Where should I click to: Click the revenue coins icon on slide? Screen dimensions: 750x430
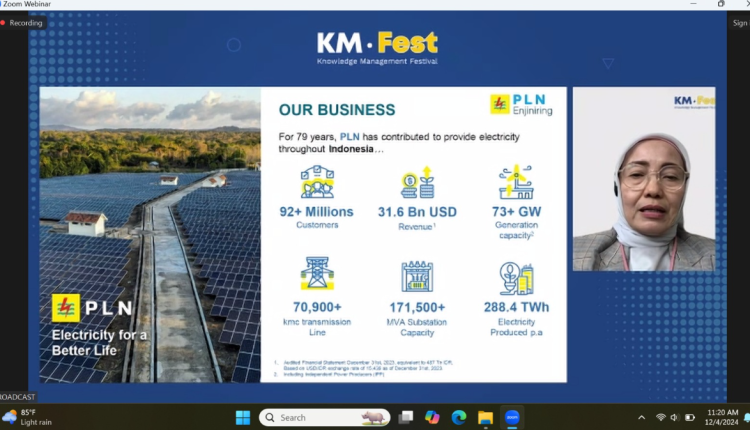click(417, 182)
